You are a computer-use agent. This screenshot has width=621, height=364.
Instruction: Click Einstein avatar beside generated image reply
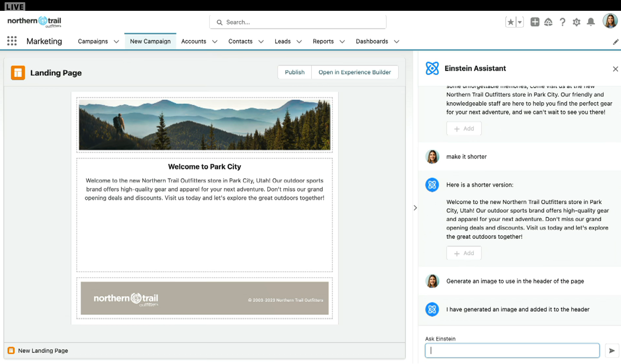(x=432, y=309)
